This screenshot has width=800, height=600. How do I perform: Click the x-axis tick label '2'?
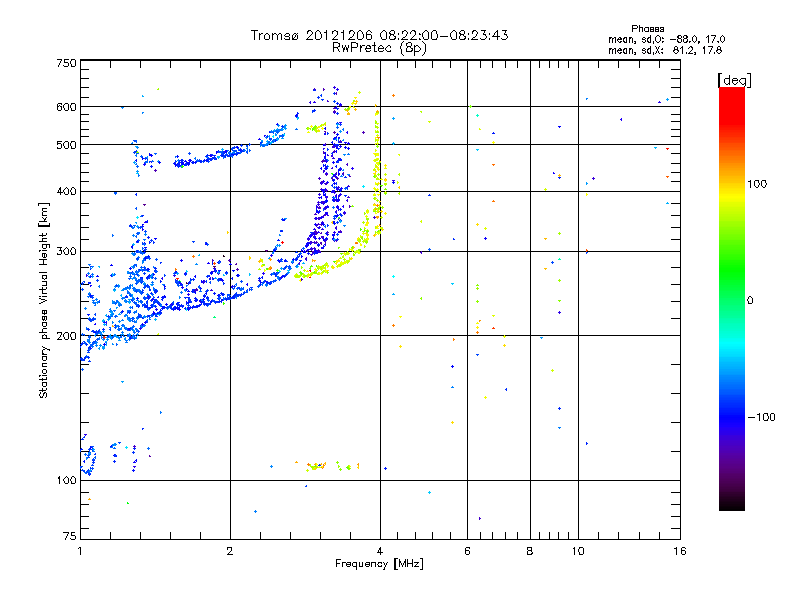[x=230, y=551]
